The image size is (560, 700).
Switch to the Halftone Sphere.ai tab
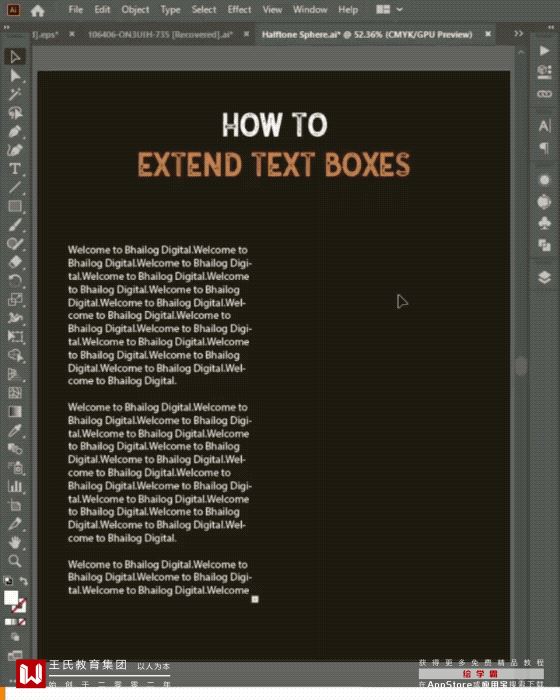click(367, 34)
